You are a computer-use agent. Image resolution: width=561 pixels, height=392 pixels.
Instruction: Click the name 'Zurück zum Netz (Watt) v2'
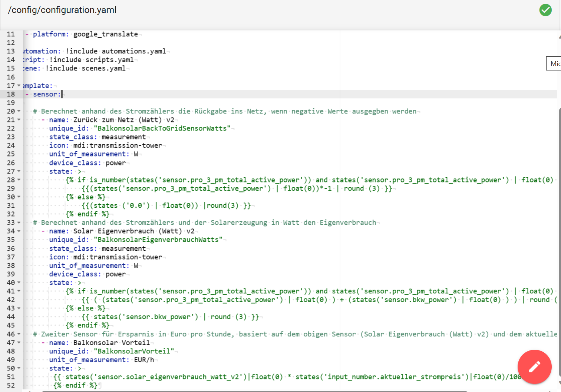tap(124, 120)
